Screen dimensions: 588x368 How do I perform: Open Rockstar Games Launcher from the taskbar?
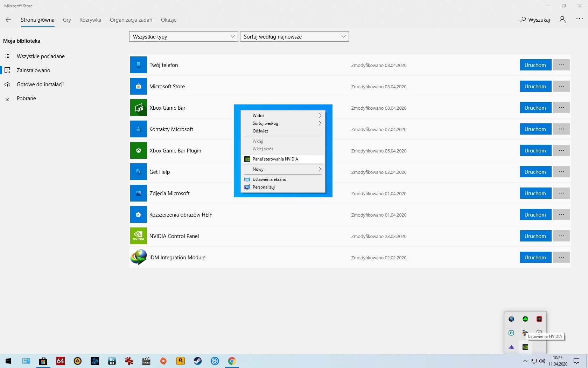(x=181, y=361)
